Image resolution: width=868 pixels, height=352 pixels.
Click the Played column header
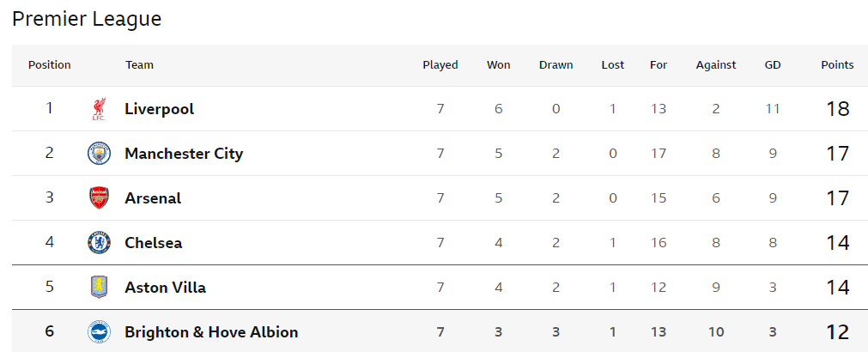[x=440, y=64]
